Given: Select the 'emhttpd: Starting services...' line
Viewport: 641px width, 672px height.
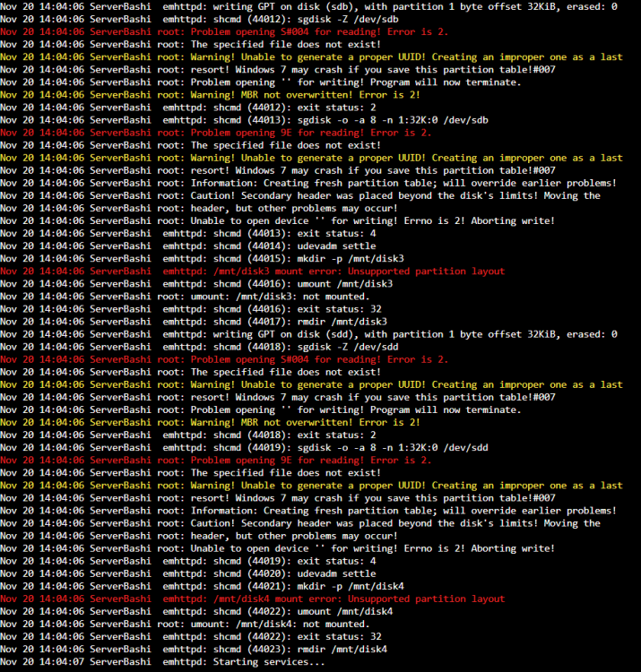Looking at the screenshot, I should click(162, 662).
